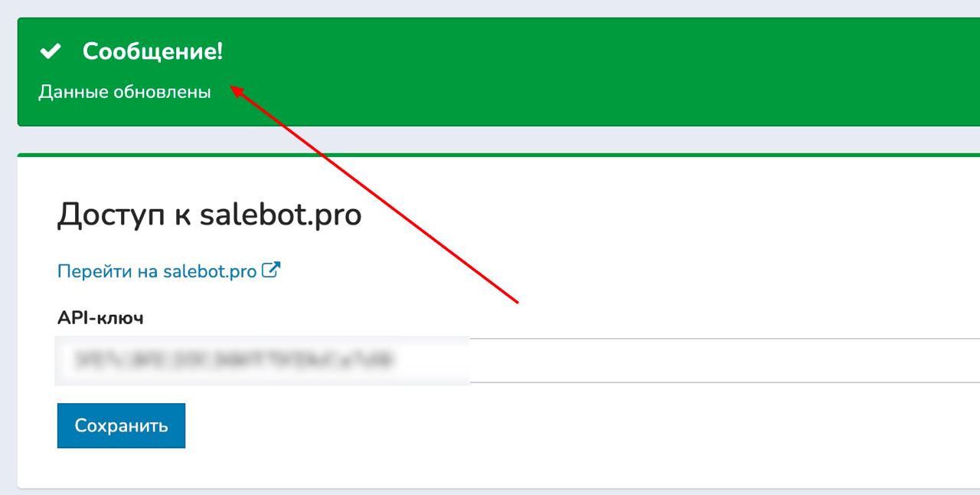Screen dimensions: 980x495
Task: Click the blue 'Сохранить' button
Action: pos(121,425)
